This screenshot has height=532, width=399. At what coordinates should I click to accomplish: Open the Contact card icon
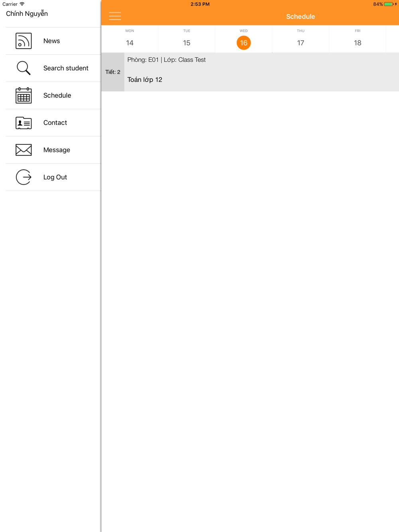click(x=24, y=123)
